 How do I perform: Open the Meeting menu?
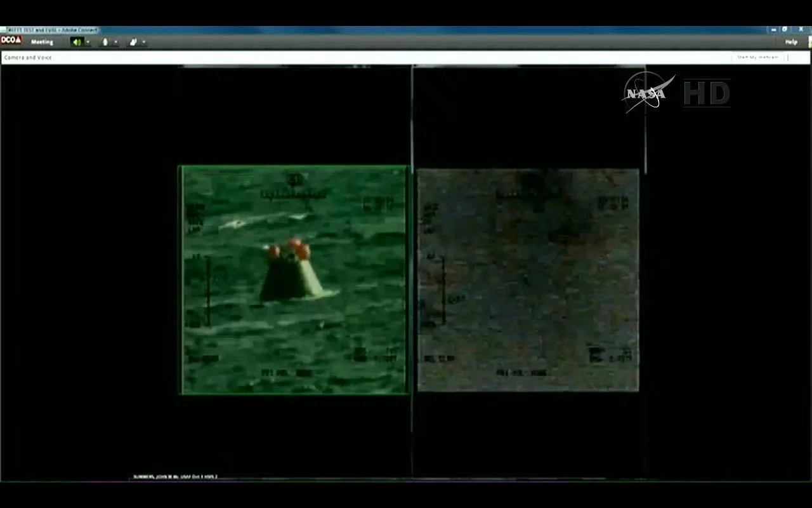pyautogui.click(x=42, y=42)
